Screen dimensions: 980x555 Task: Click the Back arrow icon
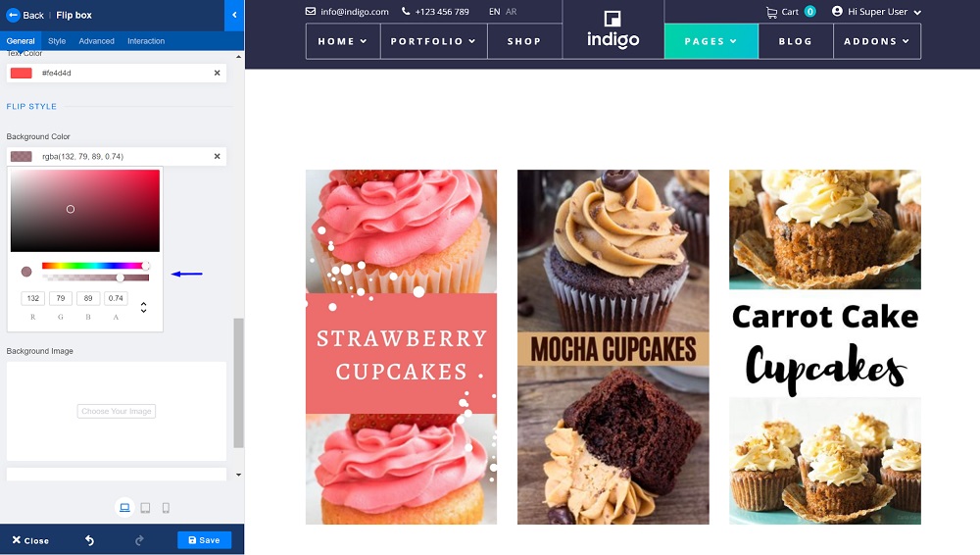pos(13,15)
